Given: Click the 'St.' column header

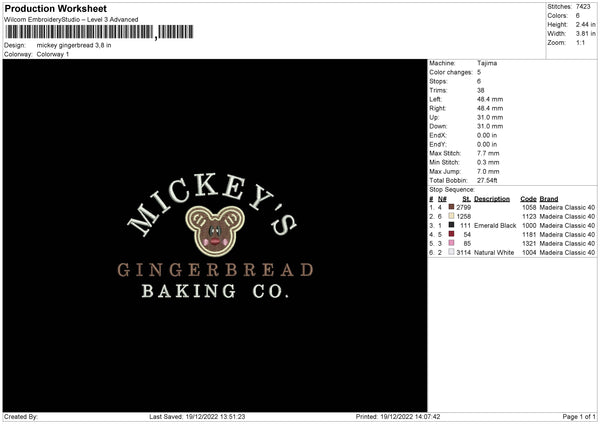Looking at the screenshot, I should point(466,199).
